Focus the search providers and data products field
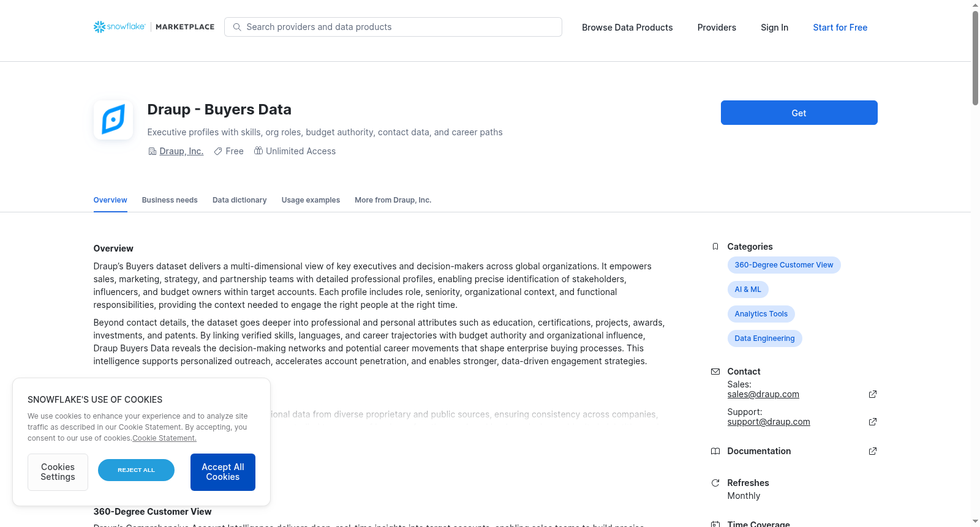 [393, 27]
